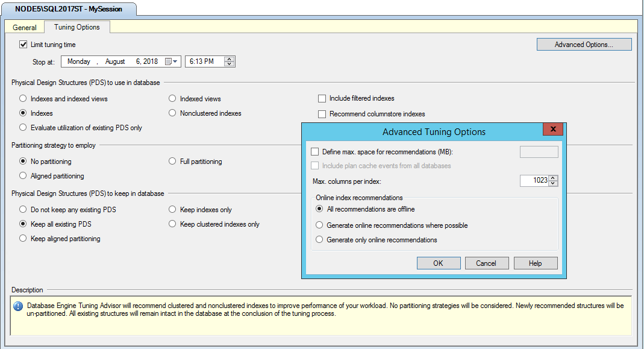Click inside the max space MB input field
Screen dimensions: 644x349
[x=539, y=151]
